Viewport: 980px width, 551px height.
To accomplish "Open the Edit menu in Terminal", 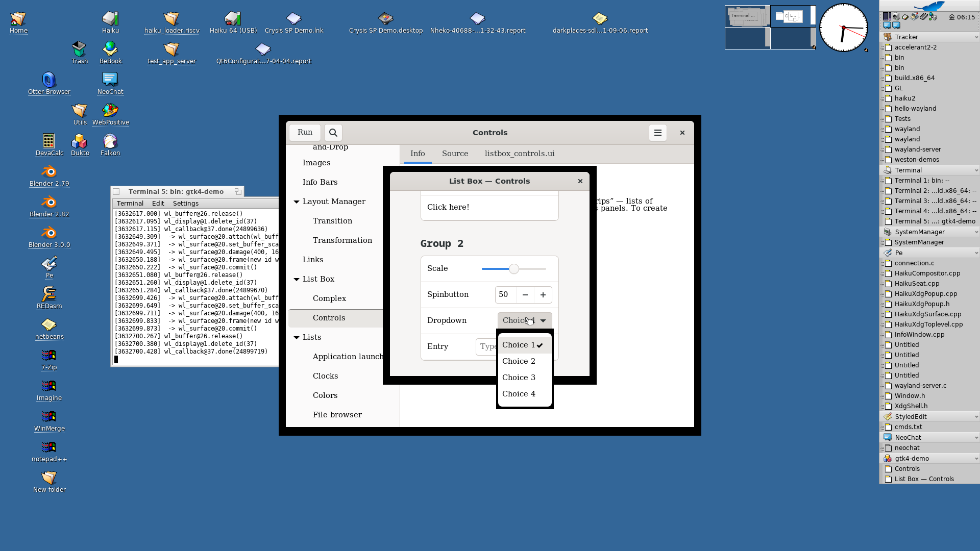I will [158, 203].
